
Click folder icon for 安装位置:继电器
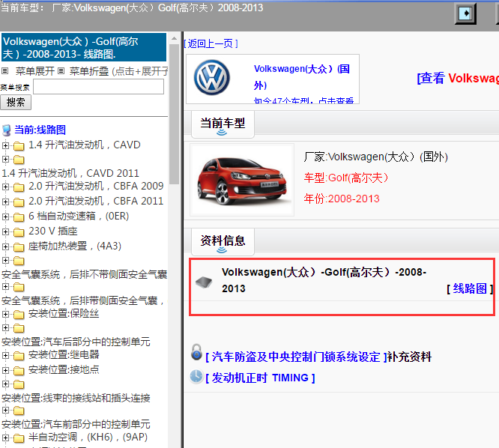(19, 356)
